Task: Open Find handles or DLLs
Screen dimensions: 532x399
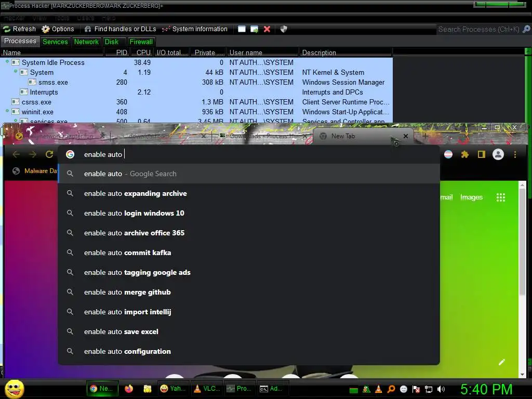Action: pyautogui.click(x=121, y=29)
